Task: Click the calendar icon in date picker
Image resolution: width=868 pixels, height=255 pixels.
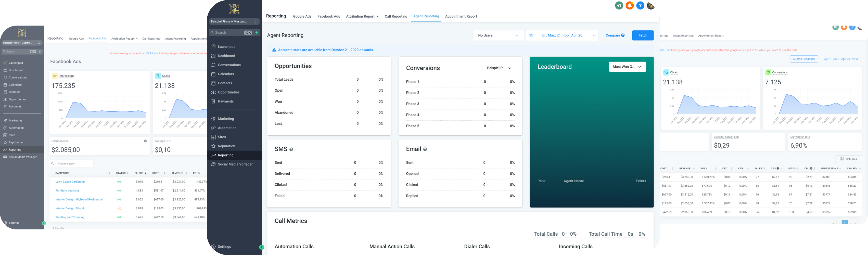Action: click(531, 35)
